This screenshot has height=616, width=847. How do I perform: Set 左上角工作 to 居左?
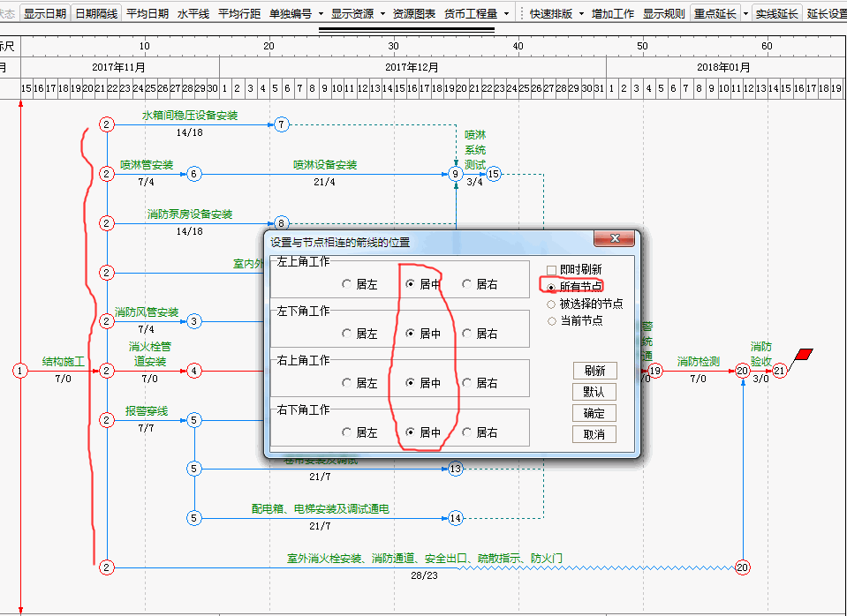(x=347, y=284)
